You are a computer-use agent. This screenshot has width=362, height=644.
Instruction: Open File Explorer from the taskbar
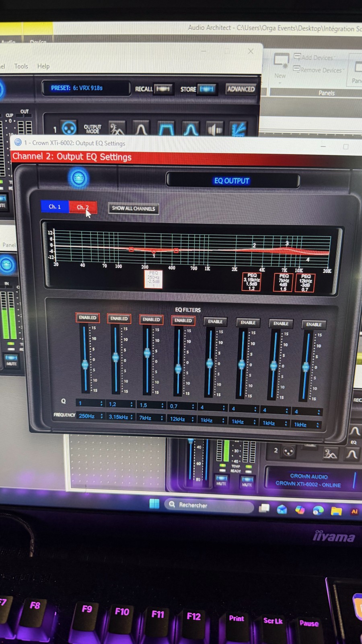coord(336,511)
